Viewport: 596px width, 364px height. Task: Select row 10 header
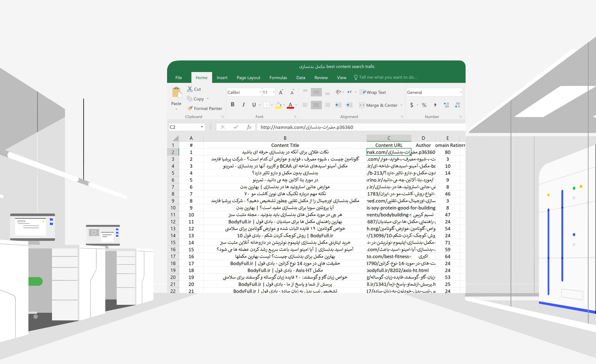[x=173, y=208]
